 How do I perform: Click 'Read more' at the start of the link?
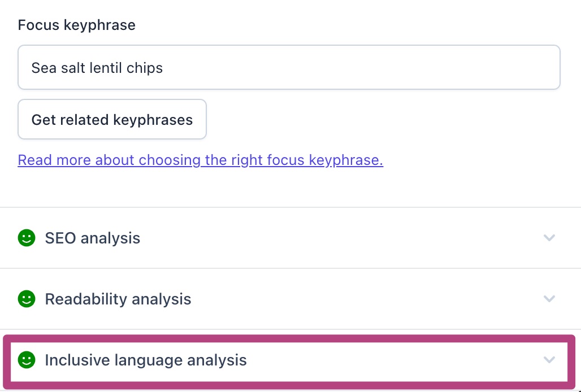54,160
